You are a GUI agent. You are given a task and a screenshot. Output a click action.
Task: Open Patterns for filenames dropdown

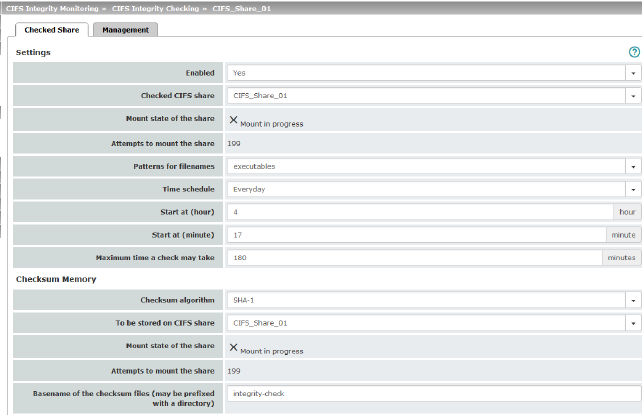(x=633, y=166)
